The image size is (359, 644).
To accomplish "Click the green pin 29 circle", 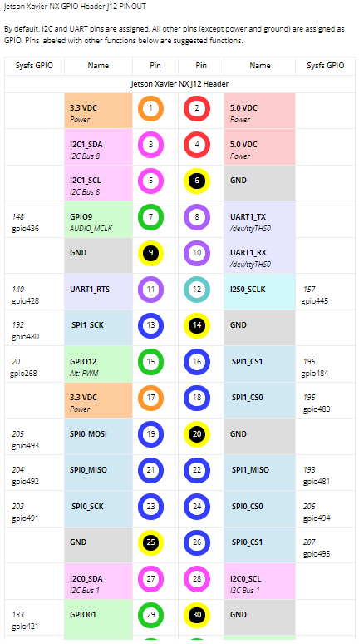I will click(150, 615).
